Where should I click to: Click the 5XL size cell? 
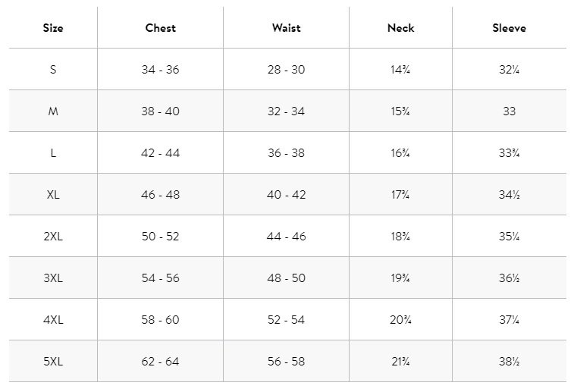[x=53, y=362]
